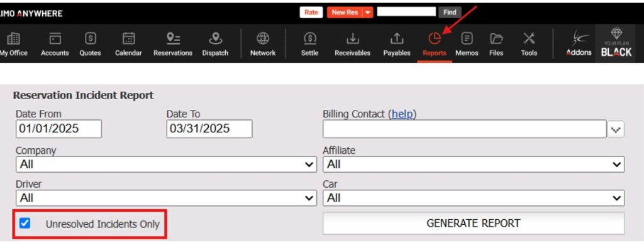Open the Billing Contact help link

(402, 114)
